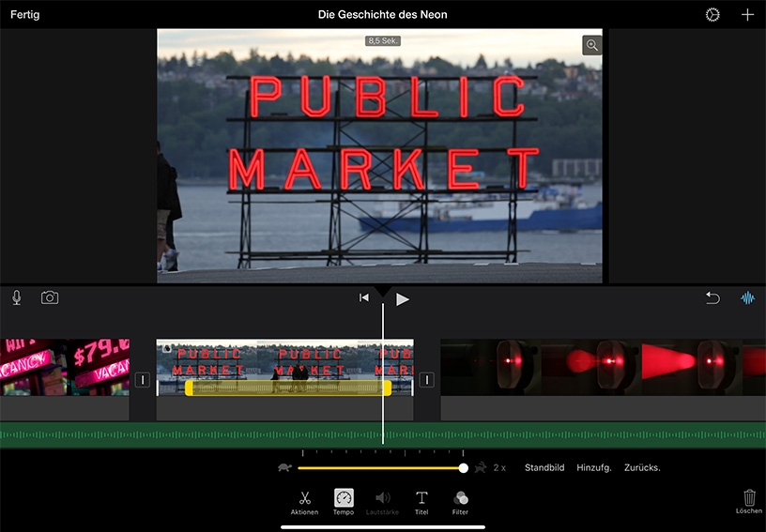Open project settings gear icon
Viewport: 766px width, 532px height.
pyautogui.click(x=712, y=15)
